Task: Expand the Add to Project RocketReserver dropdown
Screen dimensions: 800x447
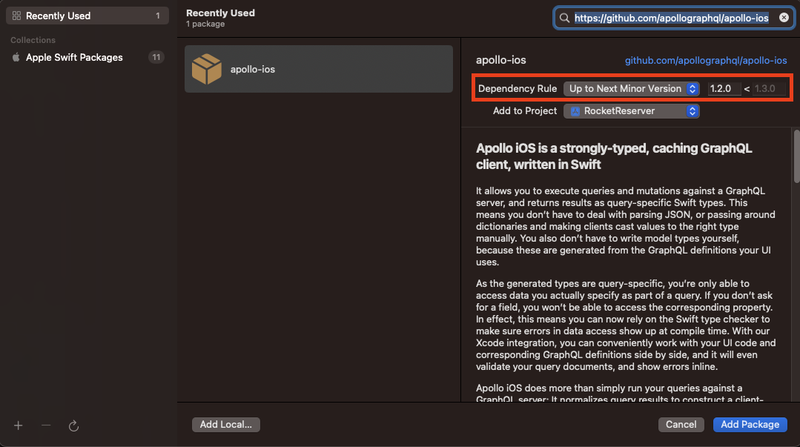Action: pos(631,111)
